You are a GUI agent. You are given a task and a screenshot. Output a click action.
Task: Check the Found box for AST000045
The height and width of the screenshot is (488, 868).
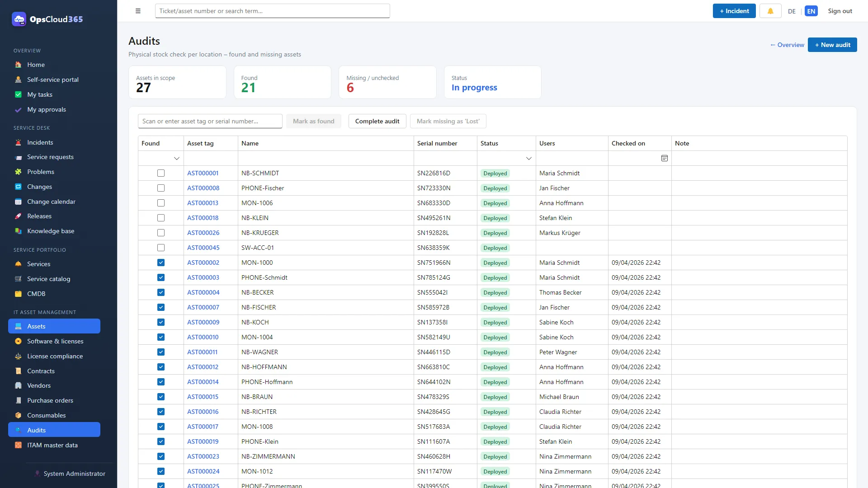tap(161, 248)
